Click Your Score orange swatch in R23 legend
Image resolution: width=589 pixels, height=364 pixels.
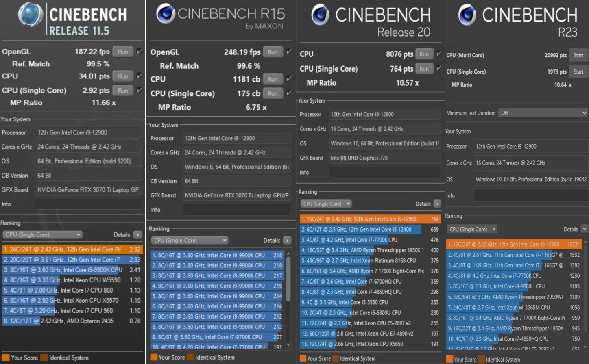449,359
